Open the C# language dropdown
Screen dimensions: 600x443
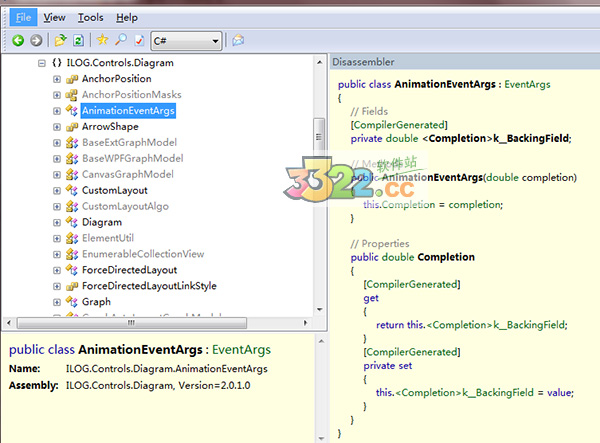[x=186, y=41]
